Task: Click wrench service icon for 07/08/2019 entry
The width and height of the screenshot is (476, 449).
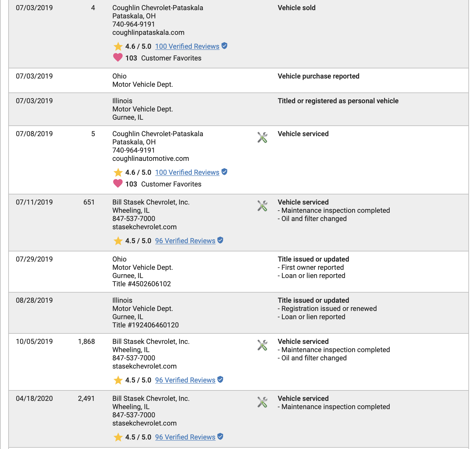Action: [x=262, y=137]
